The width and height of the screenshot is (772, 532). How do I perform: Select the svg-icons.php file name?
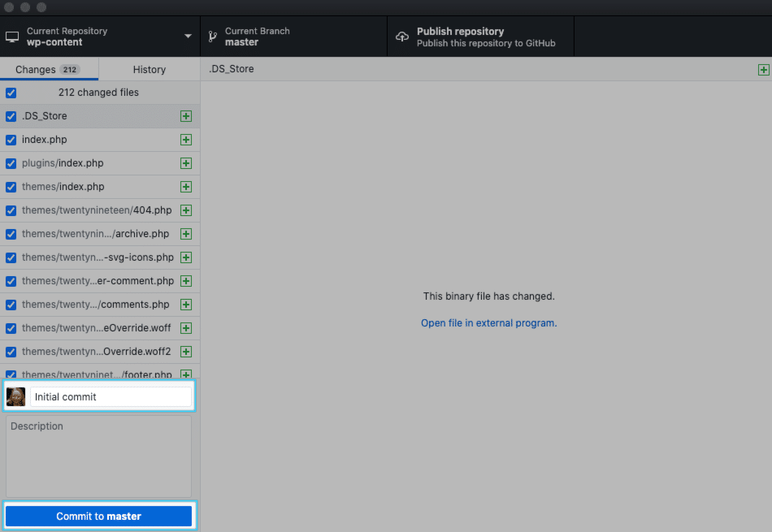coord(98,257)
